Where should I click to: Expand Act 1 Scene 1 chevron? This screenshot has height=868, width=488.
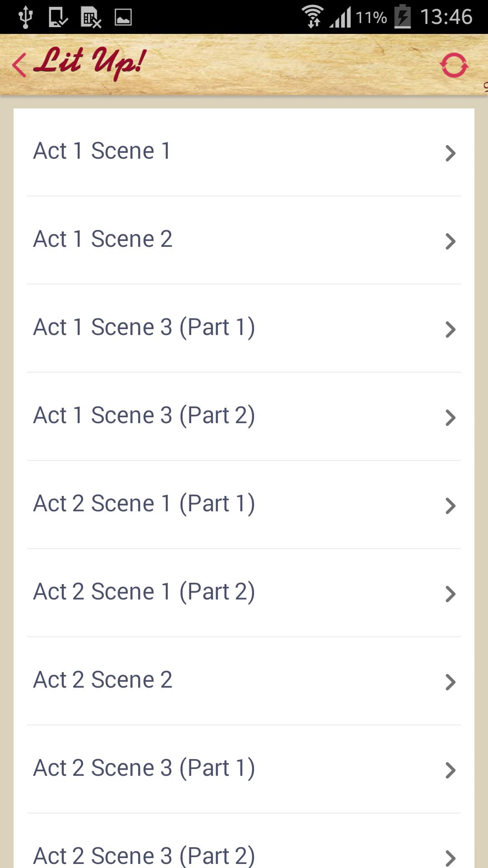[x=450, y=153]
